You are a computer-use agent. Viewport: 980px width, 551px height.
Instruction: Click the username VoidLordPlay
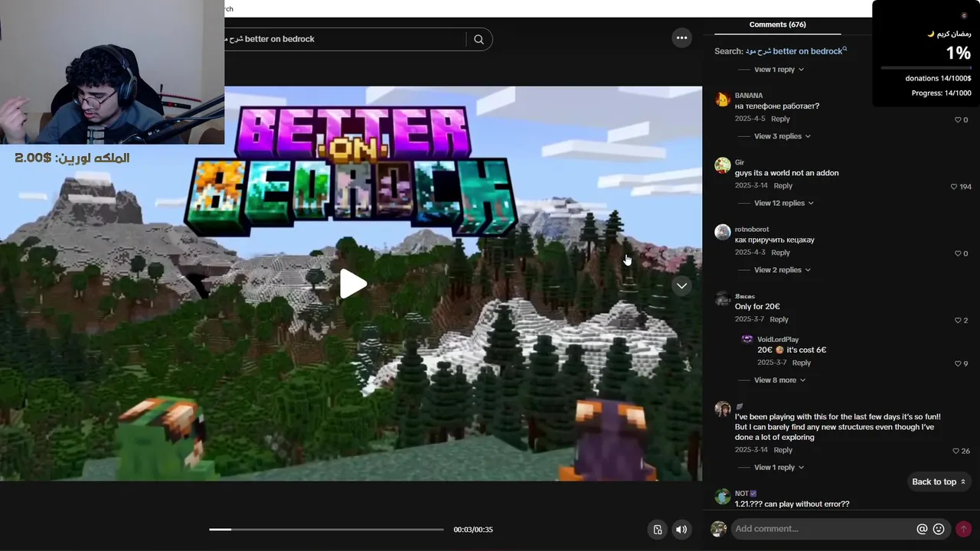pyautogui.click(x=778, y=339)
